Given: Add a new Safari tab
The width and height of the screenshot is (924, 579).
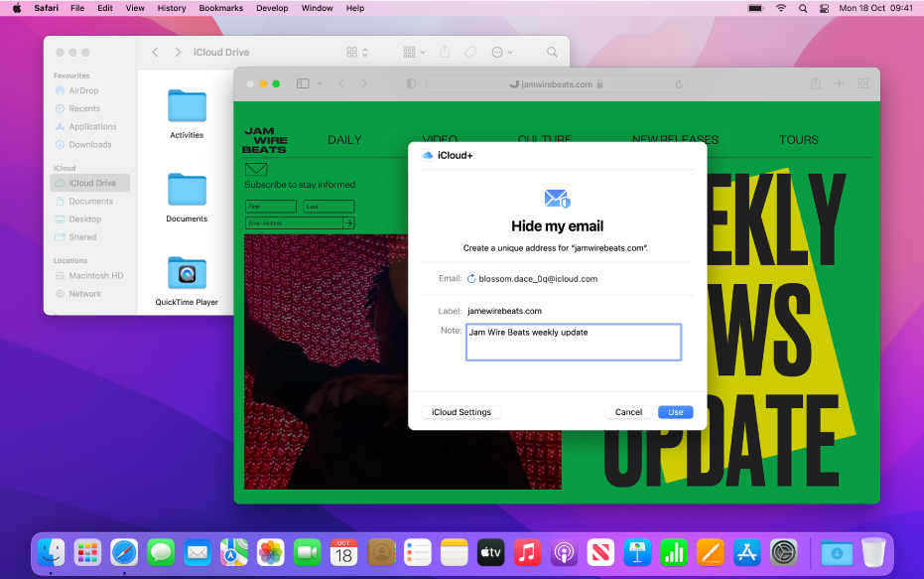Looking at the screenshot, I should click(x=839, y=84).
